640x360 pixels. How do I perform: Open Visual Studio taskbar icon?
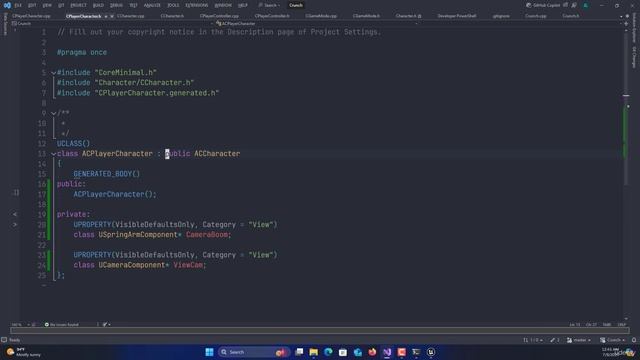click(x=387, y=352)
